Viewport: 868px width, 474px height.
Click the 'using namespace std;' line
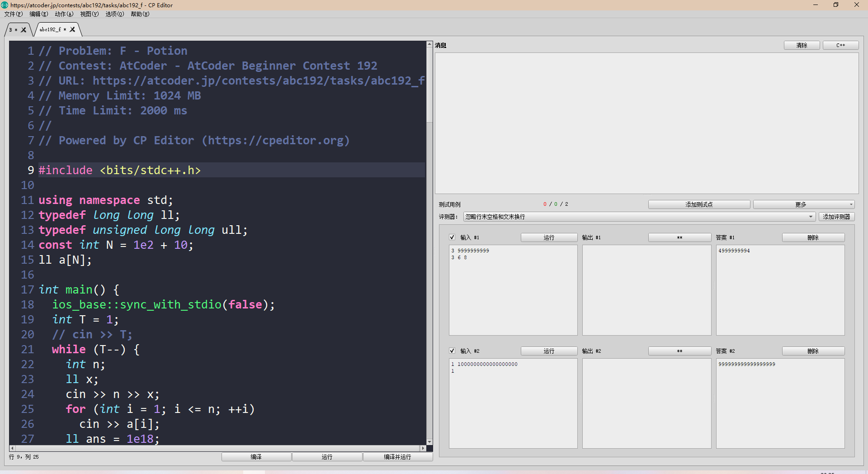click(105, 200)
